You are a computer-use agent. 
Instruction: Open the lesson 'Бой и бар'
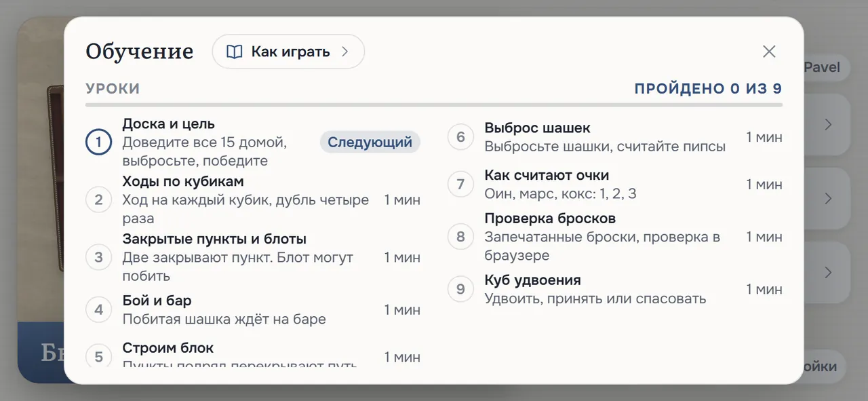point(253,309)
